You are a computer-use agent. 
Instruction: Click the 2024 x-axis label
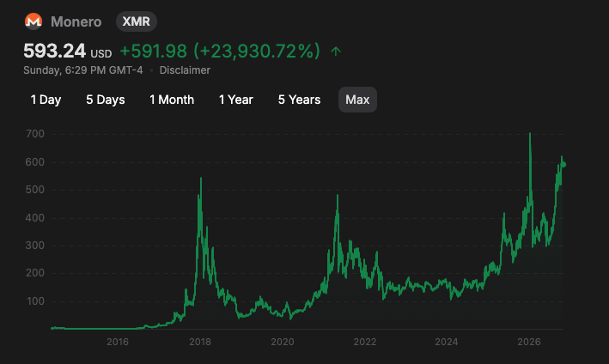[447, 342]
